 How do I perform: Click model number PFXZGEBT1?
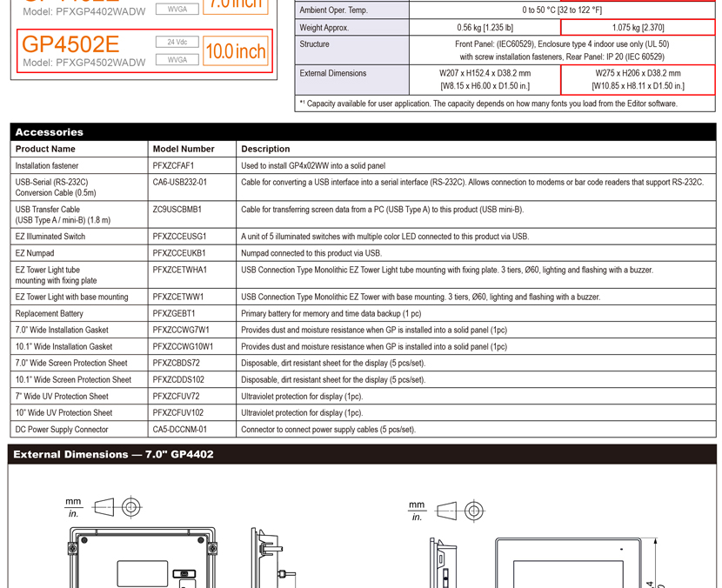click(x=174, y=313)
